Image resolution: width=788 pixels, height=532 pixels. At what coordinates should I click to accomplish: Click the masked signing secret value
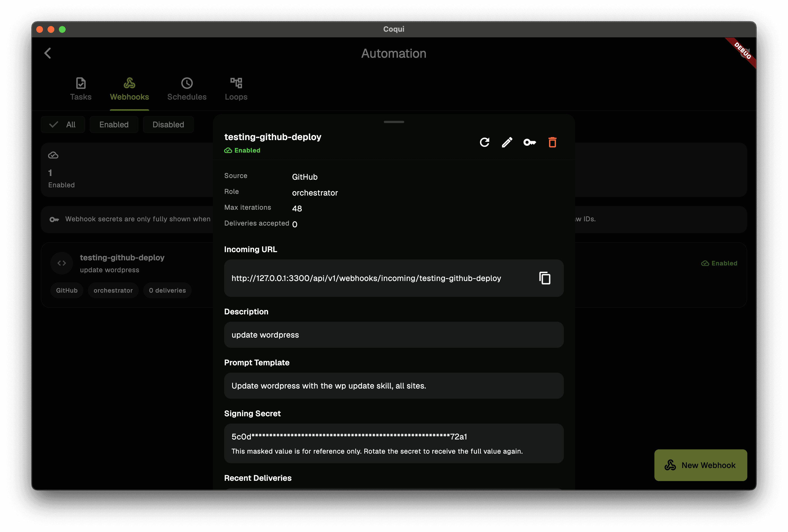pos(349,437)
